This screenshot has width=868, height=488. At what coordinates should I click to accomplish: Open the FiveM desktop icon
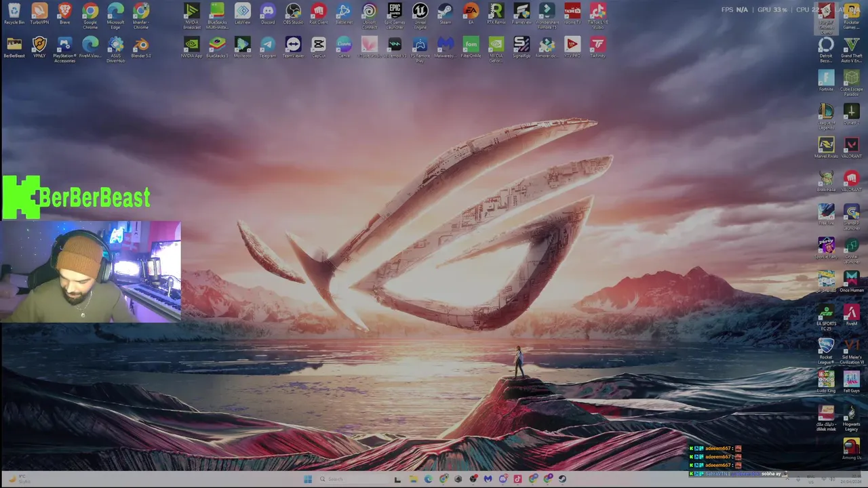(851, 315)
